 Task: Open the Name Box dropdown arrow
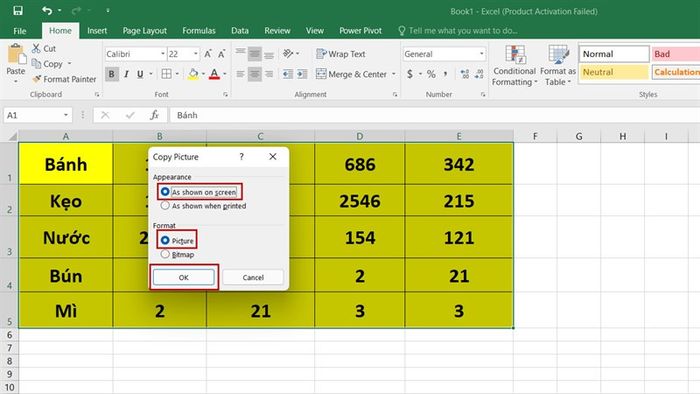pos(66,115)
